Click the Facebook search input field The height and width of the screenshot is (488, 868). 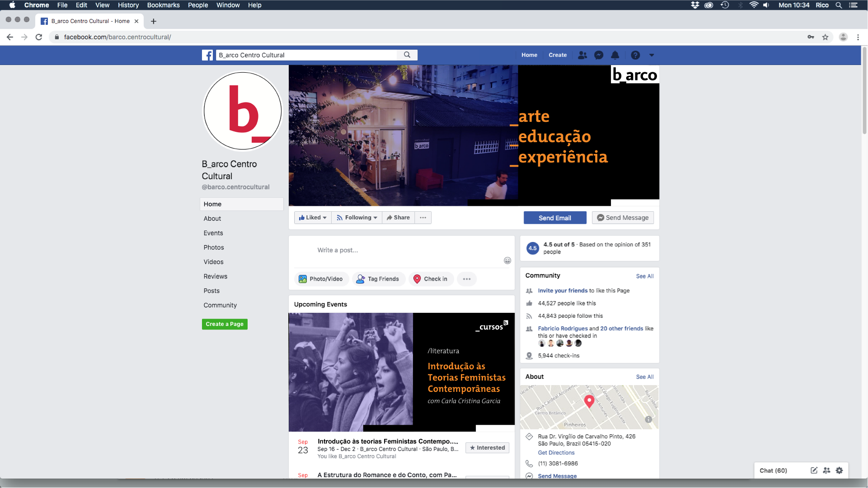tap(307, 55)
